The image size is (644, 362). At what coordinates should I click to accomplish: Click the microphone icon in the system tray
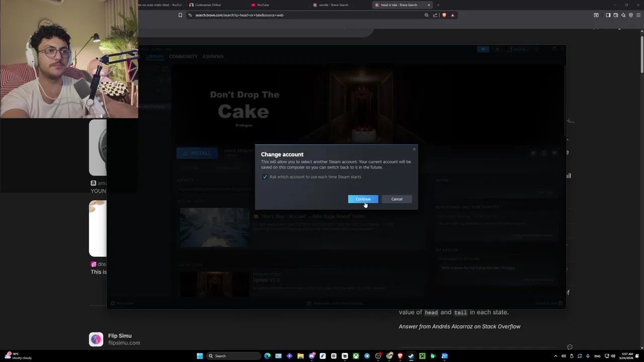pos(588,356)
